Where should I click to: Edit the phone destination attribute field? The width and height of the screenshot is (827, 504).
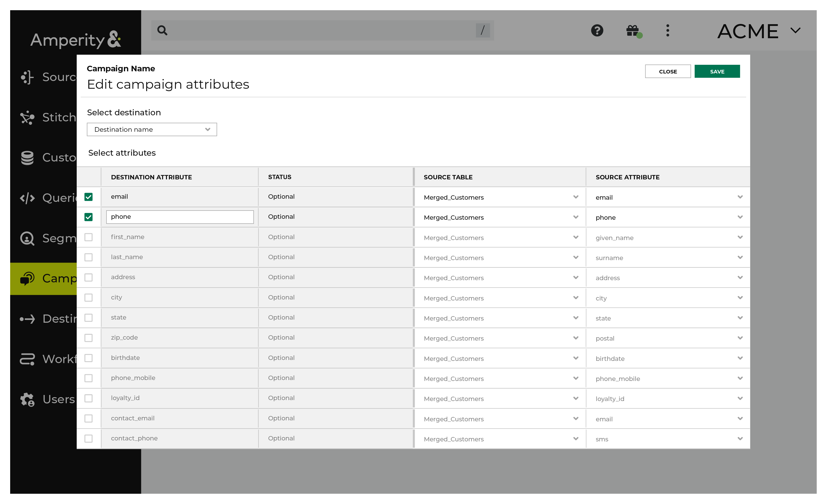tap(180, 217)
